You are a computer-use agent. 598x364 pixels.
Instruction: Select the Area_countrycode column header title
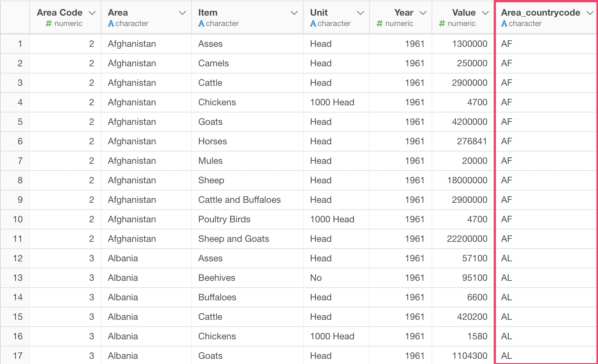pos(540,13)
